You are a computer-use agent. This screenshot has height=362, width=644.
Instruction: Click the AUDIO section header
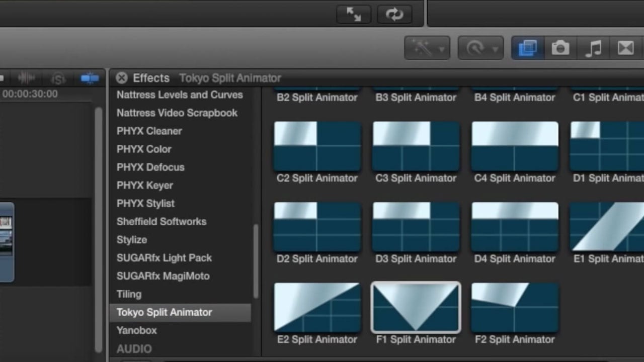[x=134, y=348]
